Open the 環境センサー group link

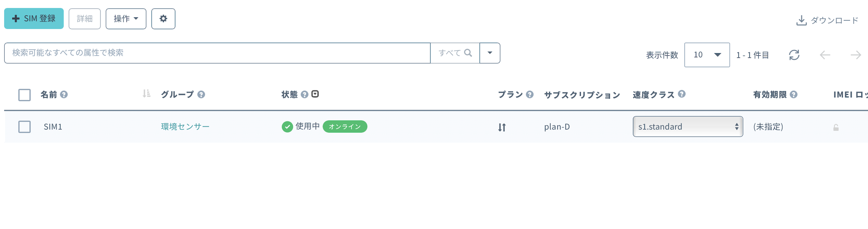[185, 127]
